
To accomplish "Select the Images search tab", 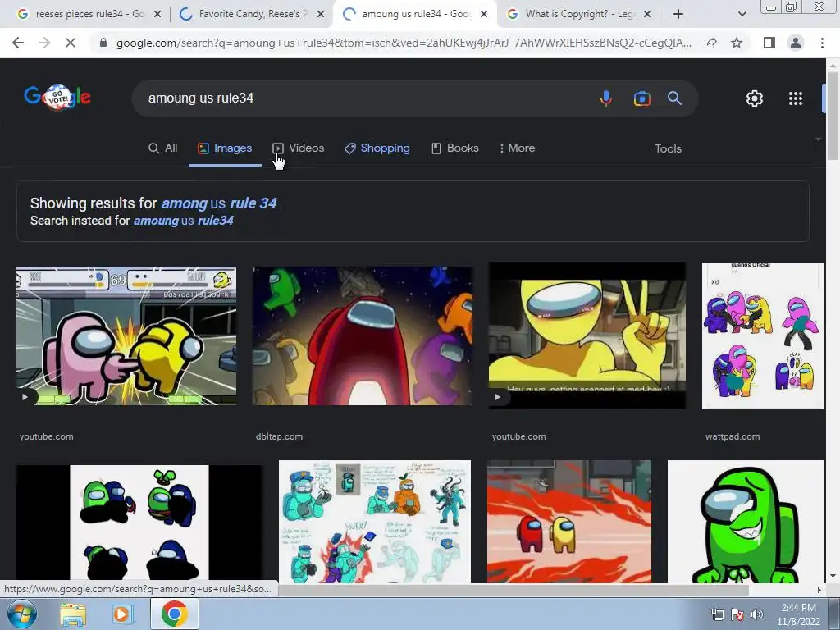I will click(225, 148).
